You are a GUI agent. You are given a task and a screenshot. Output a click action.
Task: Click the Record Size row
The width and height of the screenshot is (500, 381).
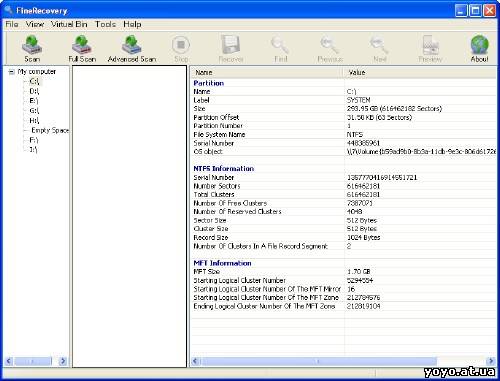pyautogui.click(x=343, y=237)
